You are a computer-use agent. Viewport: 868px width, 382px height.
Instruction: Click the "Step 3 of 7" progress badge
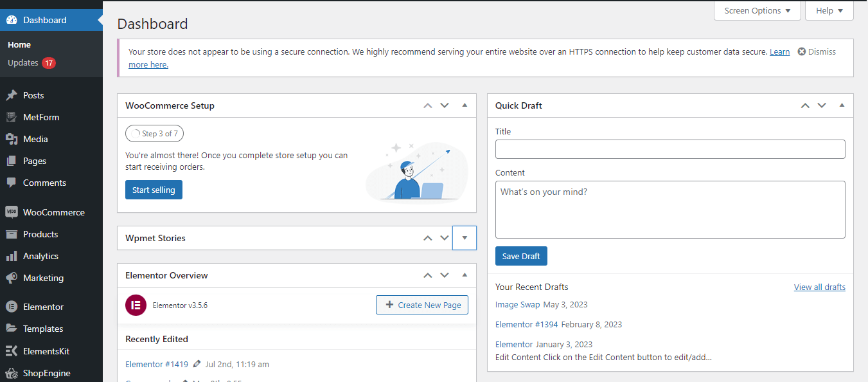(154, 134)
